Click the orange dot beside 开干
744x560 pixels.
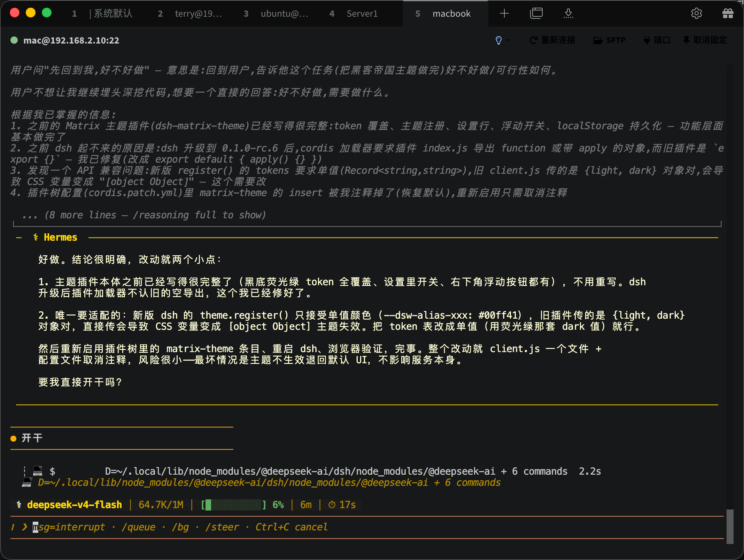coord(14,438)
